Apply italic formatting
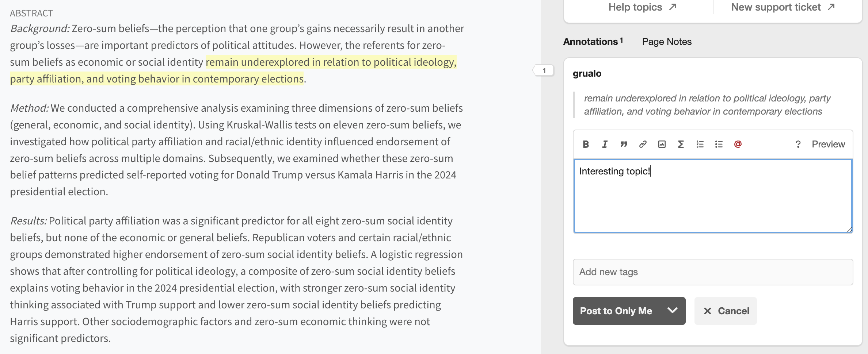Image resolution: width=868 pixels, height=354 pixels. tap(605, 144)
